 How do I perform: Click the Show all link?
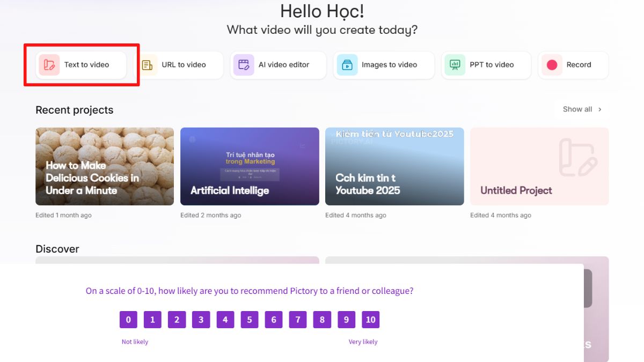pos(577,109)
